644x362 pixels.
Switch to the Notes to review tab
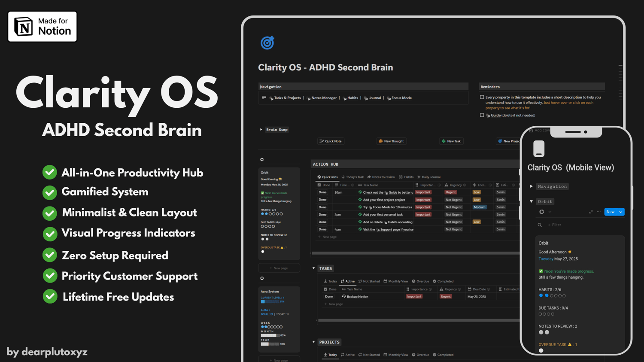coord(381,177)
